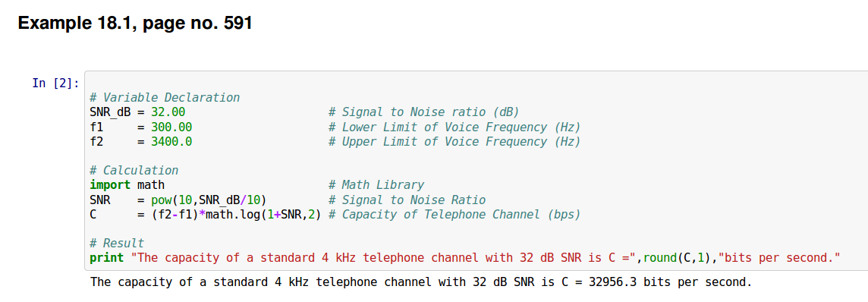Click the red string "The capacity of a standard"
Viewport: 868px width, 302px height.
coord(226,258)
